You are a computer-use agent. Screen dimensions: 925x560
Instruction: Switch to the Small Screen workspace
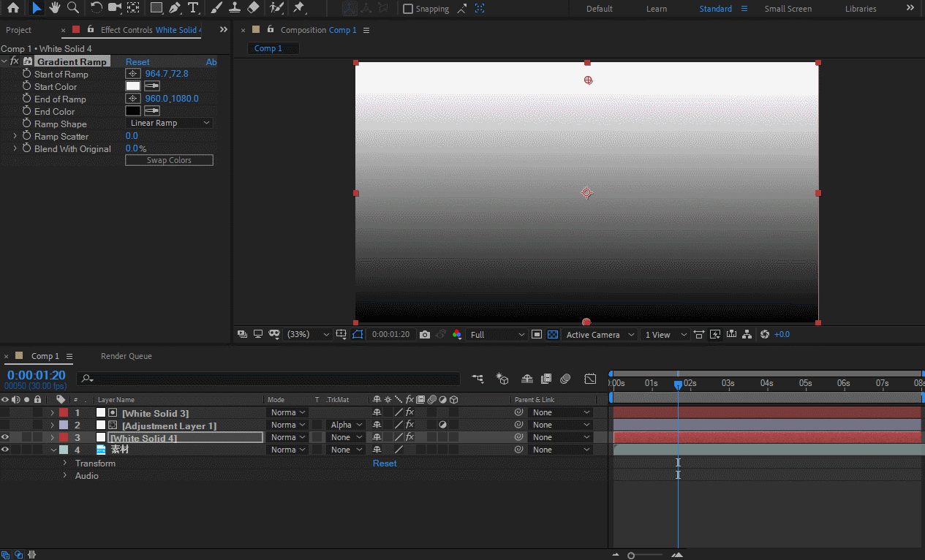tap(788, 9)
